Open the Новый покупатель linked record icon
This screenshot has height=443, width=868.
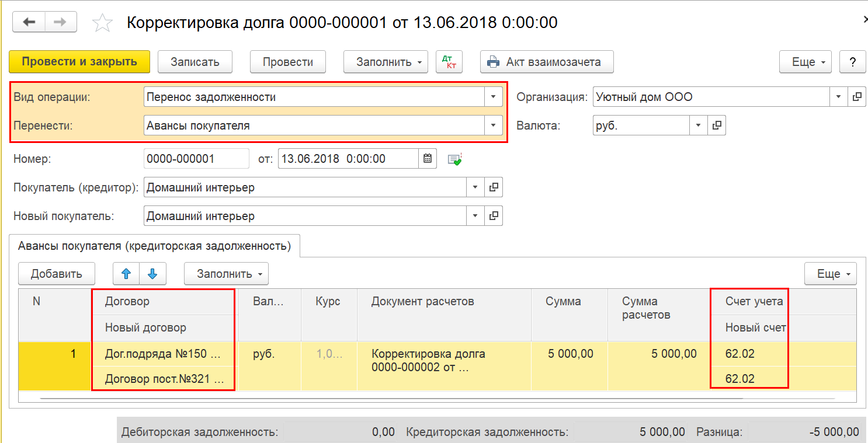(494, 216)
